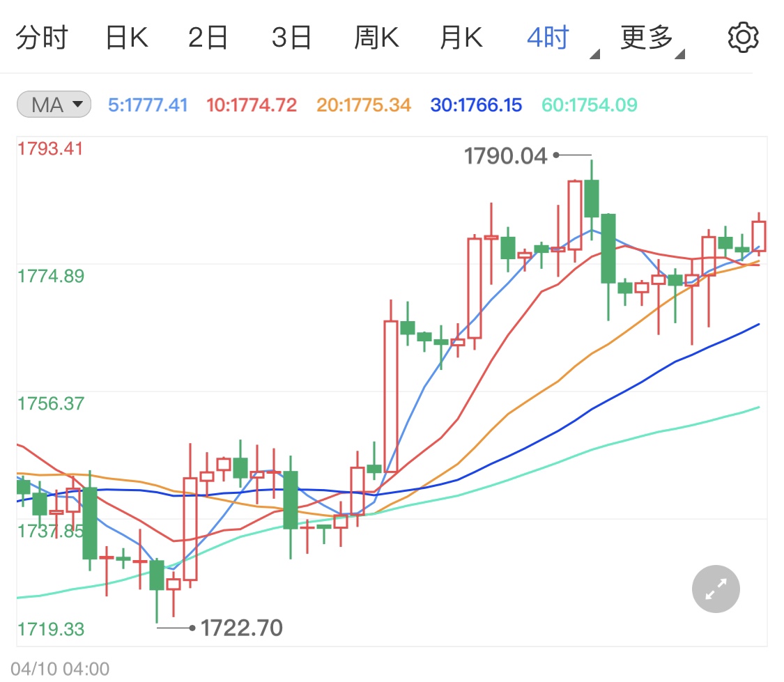The width and height of the screenshot is (784, 682).
Task: Click the MA20 value 20:1775.34
Action: click(364, 105)
